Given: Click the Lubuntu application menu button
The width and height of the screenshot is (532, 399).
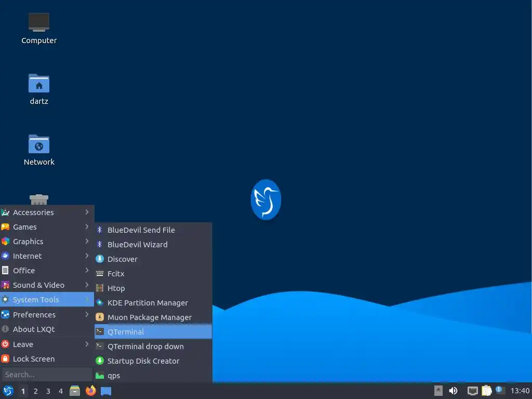Looking at the screenshot, I should (x=8, y=391).
